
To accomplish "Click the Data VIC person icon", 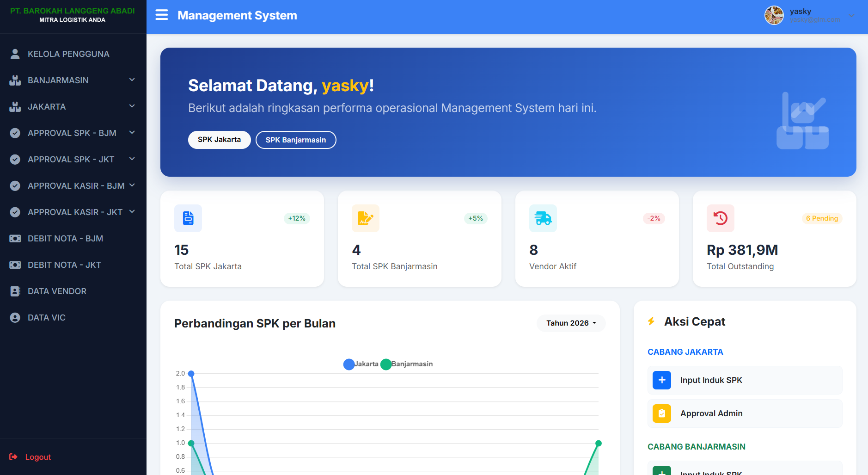I will click(15, 318).
